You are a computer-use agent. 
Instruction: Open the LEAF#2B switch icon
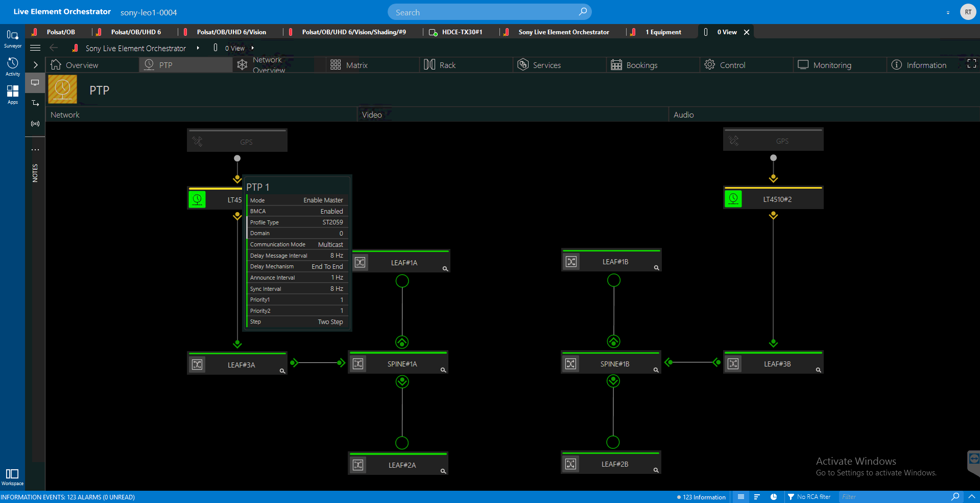(x=571, y=464)
